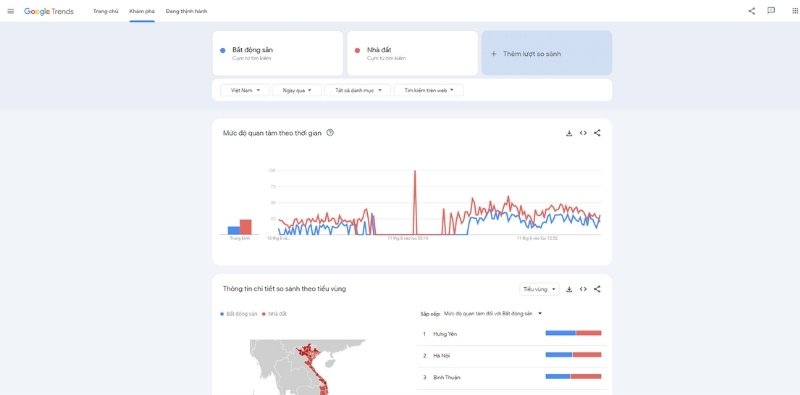Viewport: 800px width, 395px height.
Task: Expand the Tiểu vùng region selector
Action: pyautogui.click(x=539, y=289)
